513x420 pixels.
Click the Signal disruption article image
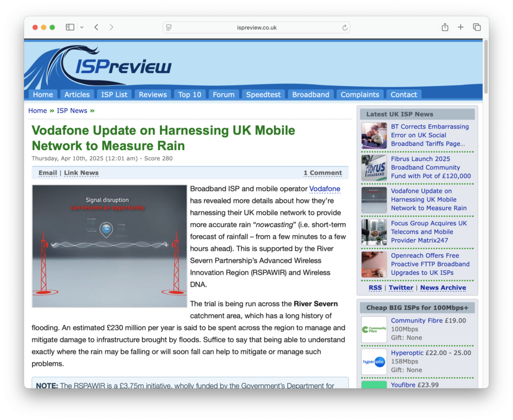click(x=109, y=246)
